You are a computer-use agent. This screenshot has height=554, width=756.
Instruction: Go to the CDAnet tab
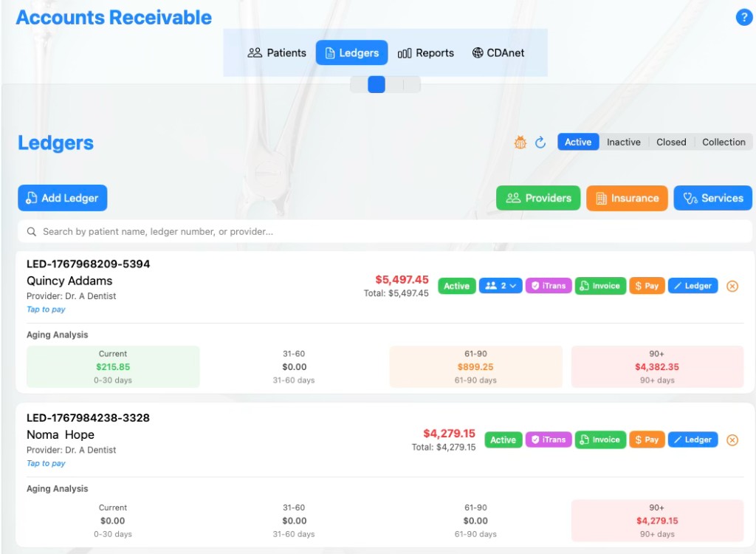coord(498,52)
